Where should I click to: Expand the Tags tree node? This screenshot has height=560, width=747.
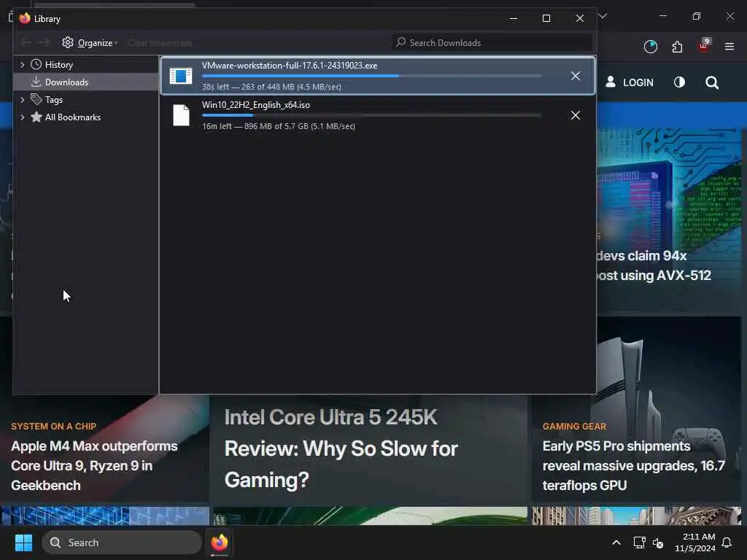(22, 100)
